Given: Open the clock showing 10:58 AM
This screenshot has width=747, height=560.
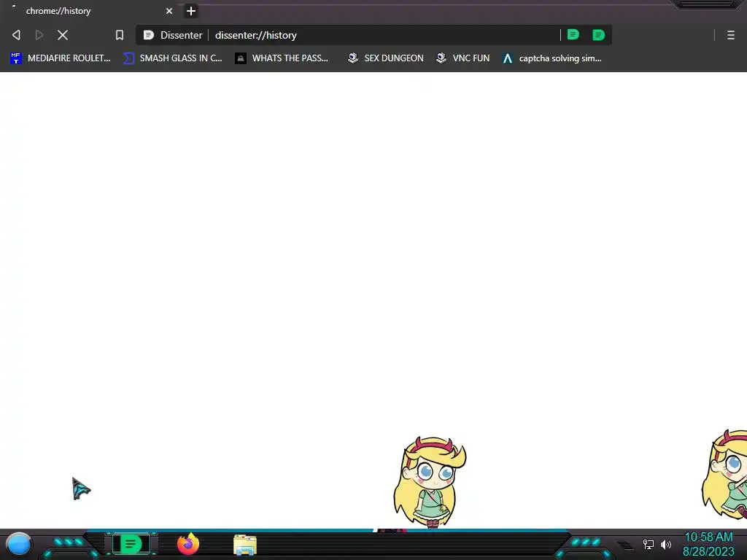Looking at the screenshot, I should (x=708, y=544).
